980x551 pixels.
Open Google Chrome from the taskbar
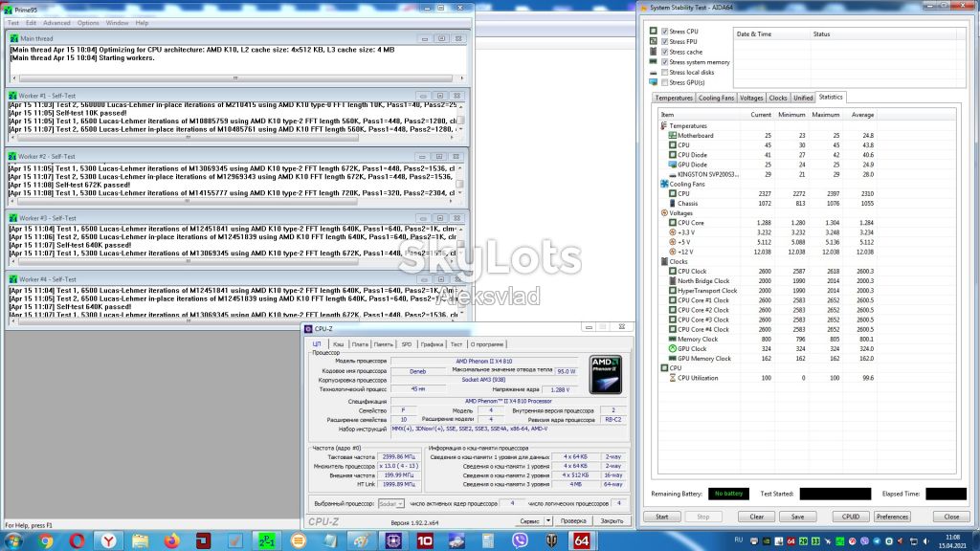(x=46, y=541)
